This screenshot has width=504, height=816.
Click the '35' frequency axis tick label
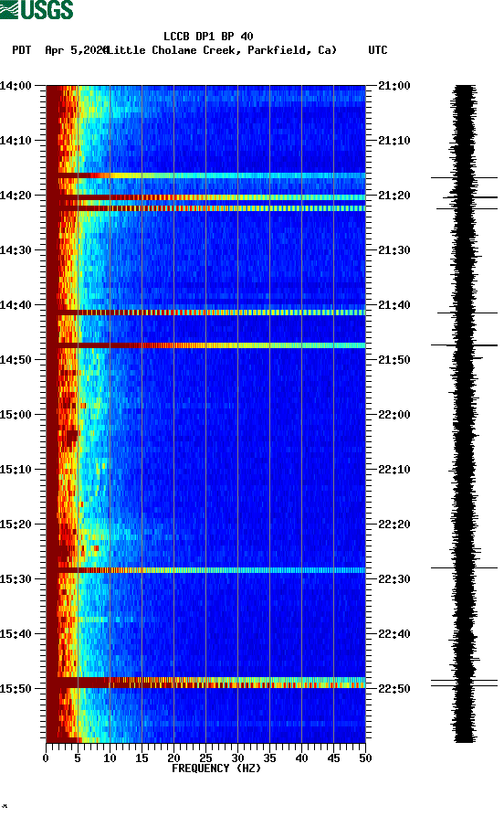click(x=269, y=758)
